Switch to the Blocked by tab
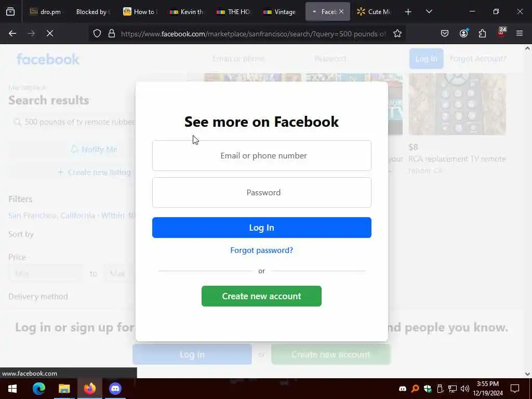The height and width of the screenshot is (399, 532). click(92, 12)
